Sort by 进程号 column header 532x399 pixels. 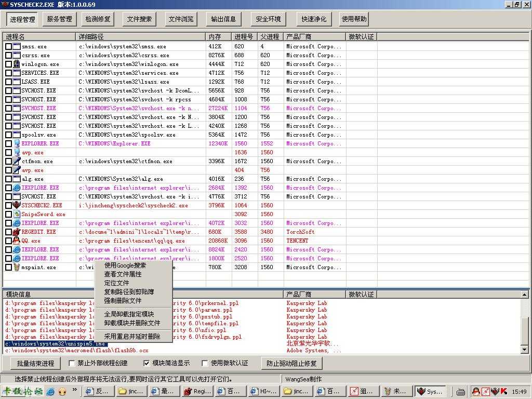coord(245,37)
